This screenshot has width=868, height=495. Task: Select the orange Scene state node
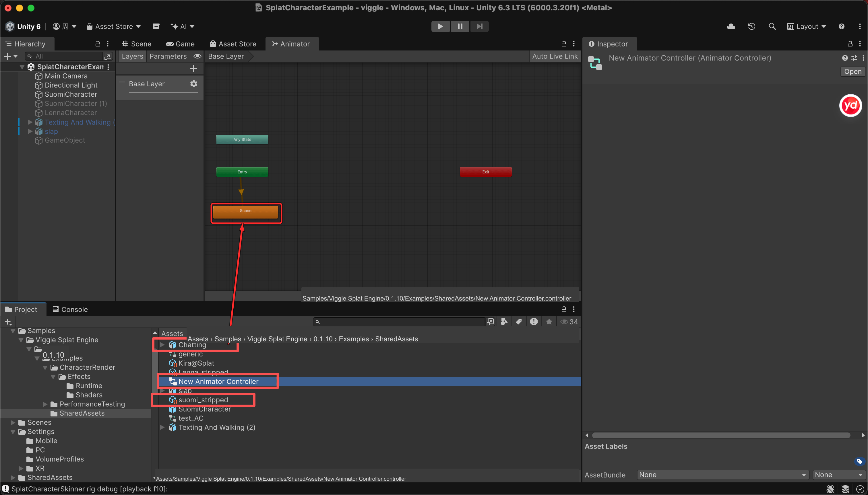(x=246, y=212)
